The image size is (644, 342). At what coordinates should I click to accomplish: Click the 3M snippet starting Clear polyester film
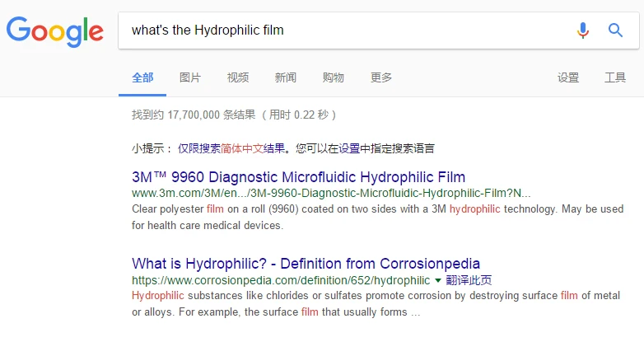(377, 217)
